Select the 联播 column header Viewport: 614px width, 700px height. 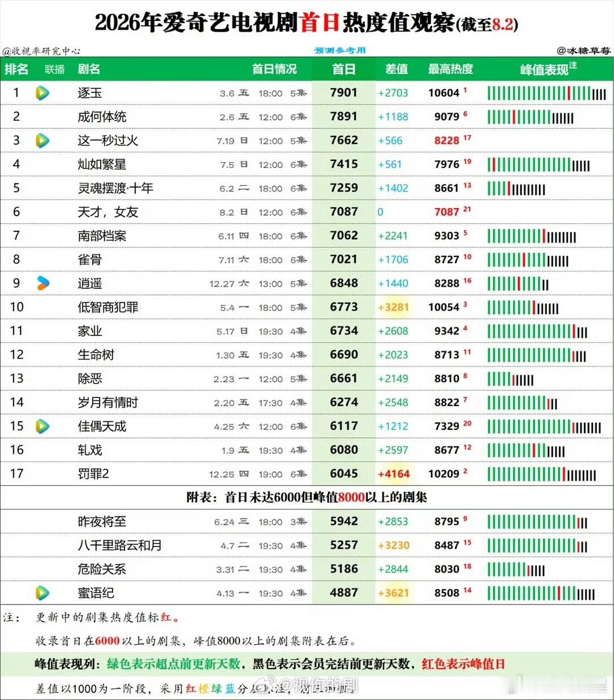55,69
